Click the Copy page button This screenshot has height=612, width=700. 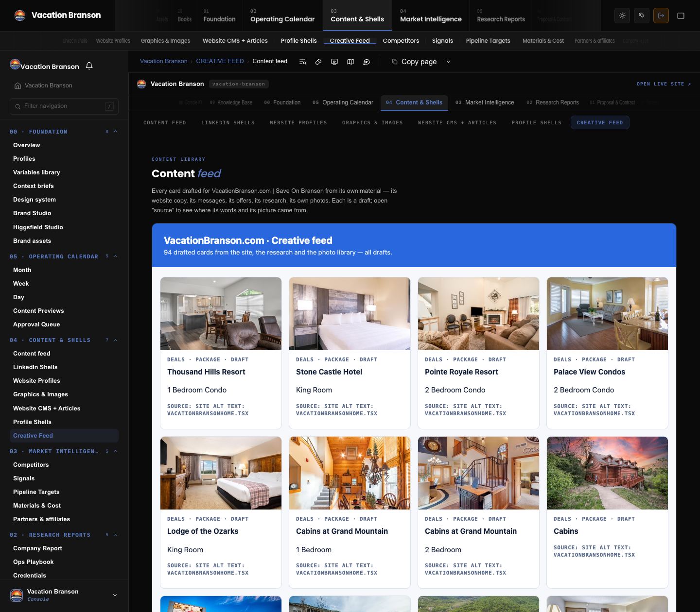click(414, 62)
